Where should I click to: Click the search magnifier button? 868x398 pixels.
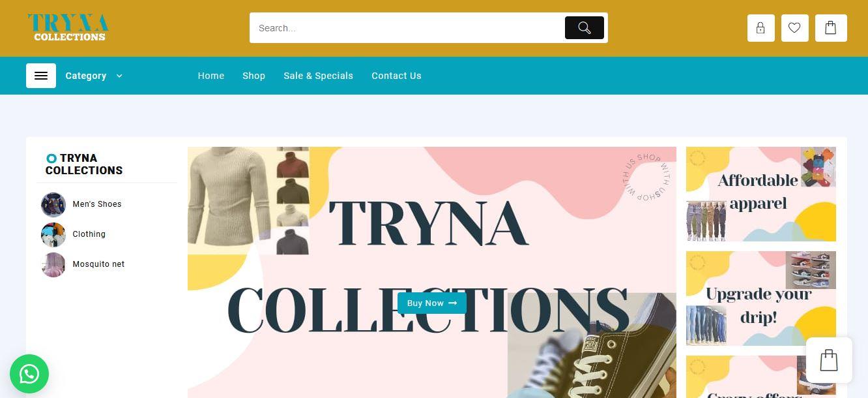tap(584, 28)
